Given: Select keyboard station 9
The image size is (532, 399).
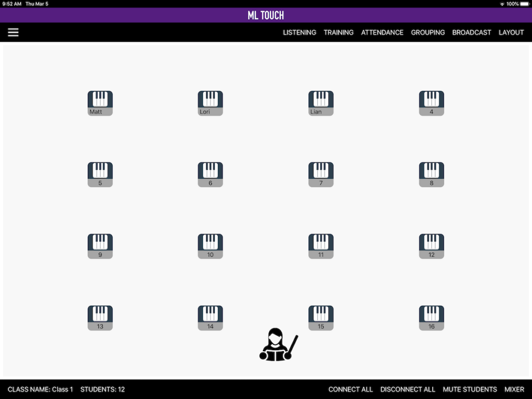Looking at the screenshot, I should [100, 246].
